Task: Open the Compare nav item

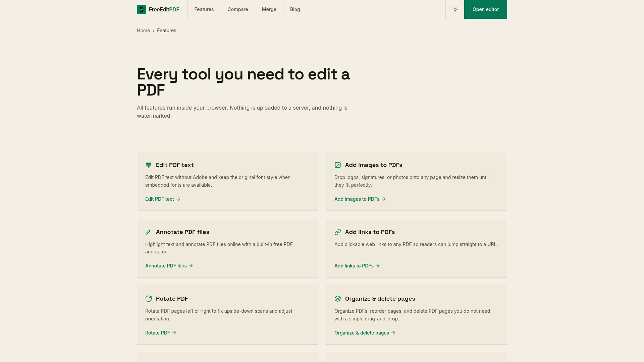Action: 238,9
